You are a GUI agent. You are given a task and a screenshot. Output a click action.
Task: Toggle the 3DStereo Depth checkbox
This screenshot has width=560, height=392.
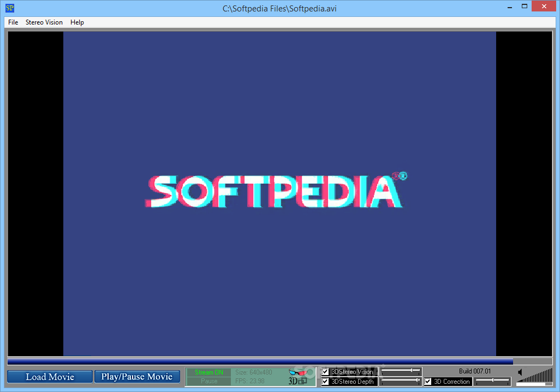325,382
